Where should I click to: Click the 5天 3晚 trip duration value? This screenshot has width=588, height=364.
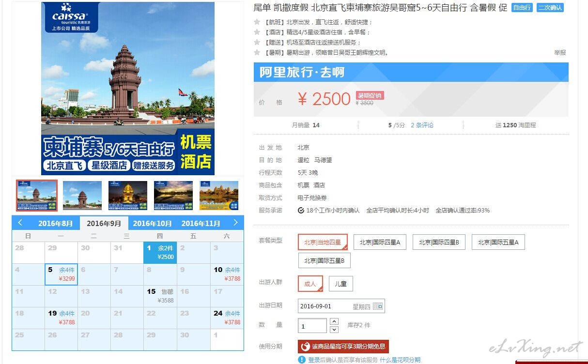click(x=308, y=172)
